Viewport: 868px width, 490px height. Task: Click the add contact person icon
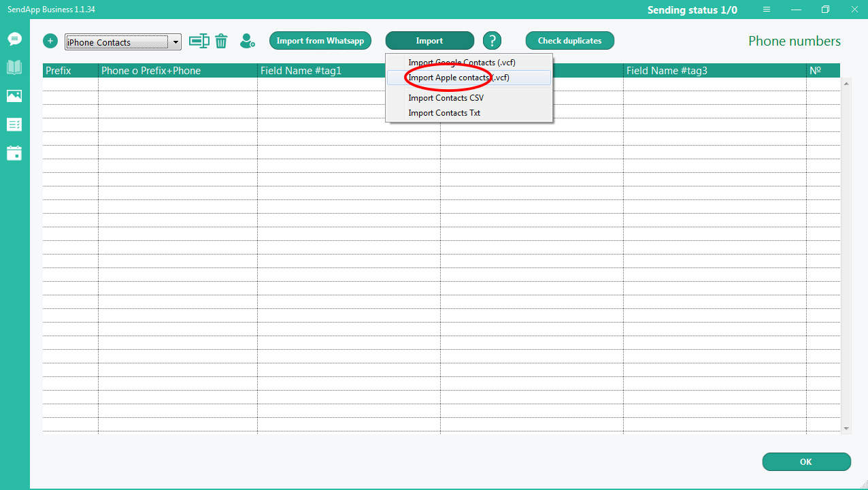[x=248, y=41]
